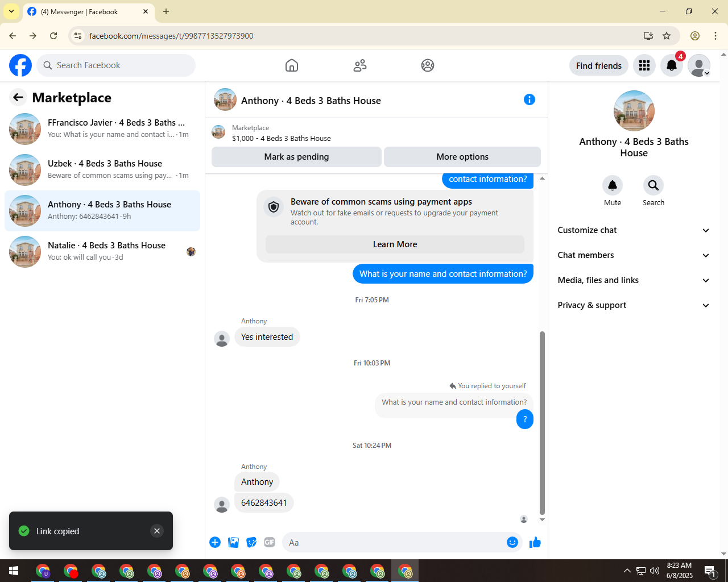The width and height of the screenshot is (728, 582).
Task: Expand Privacy & support section
Action: point(634,305)
